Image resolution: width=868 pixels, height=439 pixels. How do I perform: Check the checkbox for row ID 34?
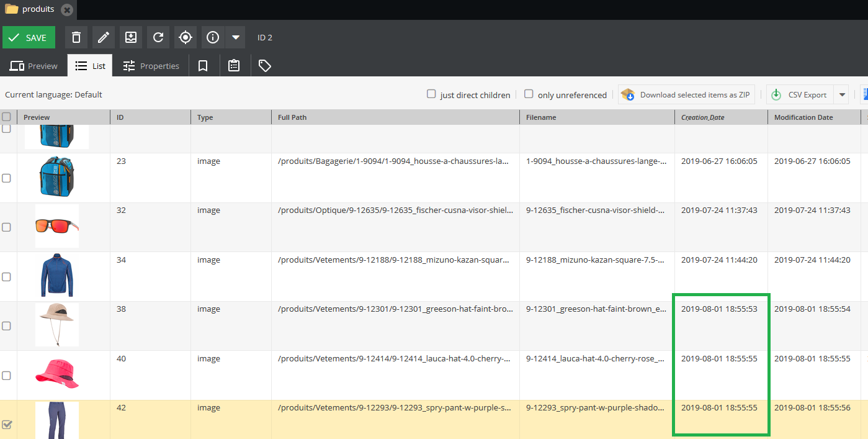6,277
